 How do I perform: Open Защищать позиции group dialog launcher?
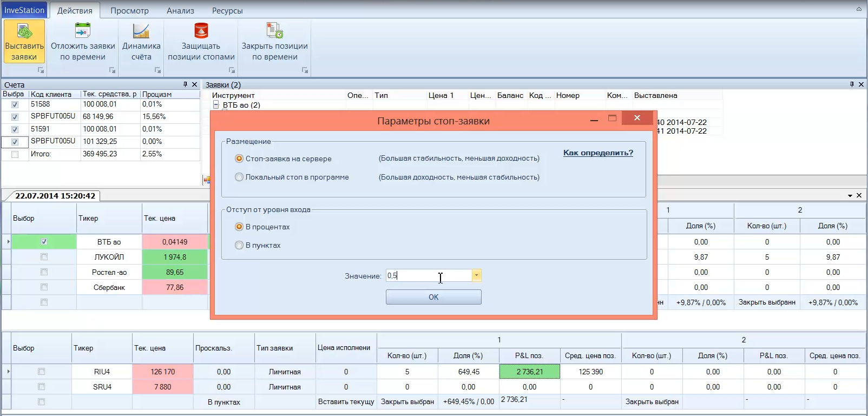coord(232,70)
